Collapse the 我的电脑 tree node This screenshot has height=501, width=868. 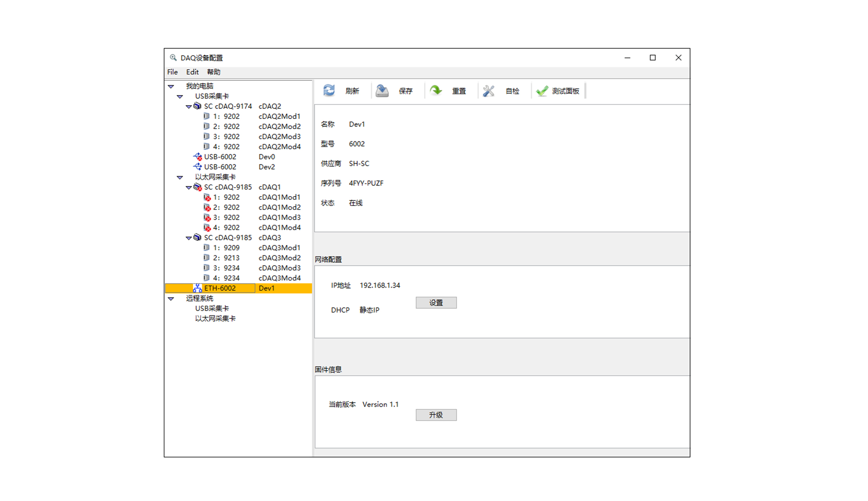pos(171,86)
